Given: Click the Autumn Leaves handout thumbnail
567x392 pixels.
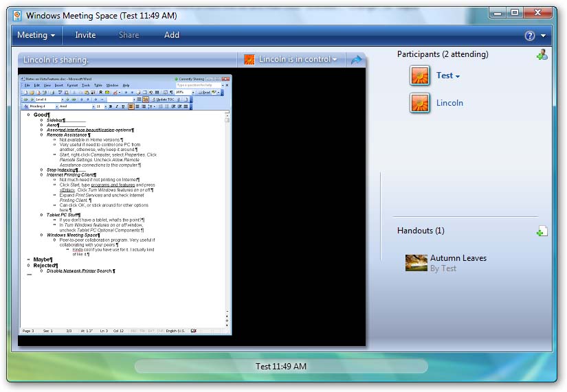Looking at the screenshot, I should [416, 263].
